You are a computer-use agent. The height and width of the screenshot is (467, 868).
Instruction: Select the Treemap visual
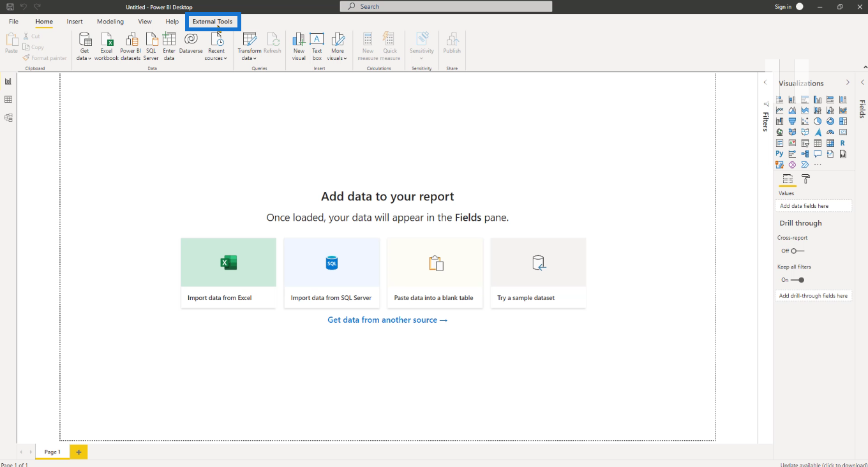(x=843, y=121)
